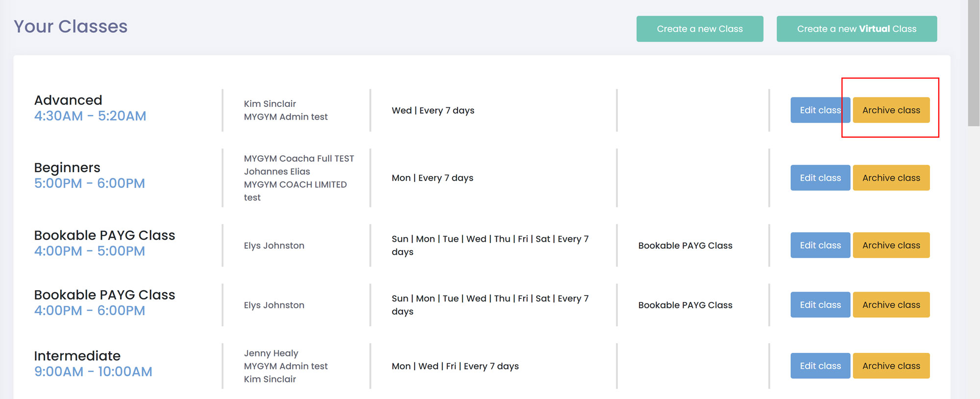The width and height of the screenshot is (980, 399).
Task: Click the Mon | Wed | Fri schedule text
Action: (455, 366)
